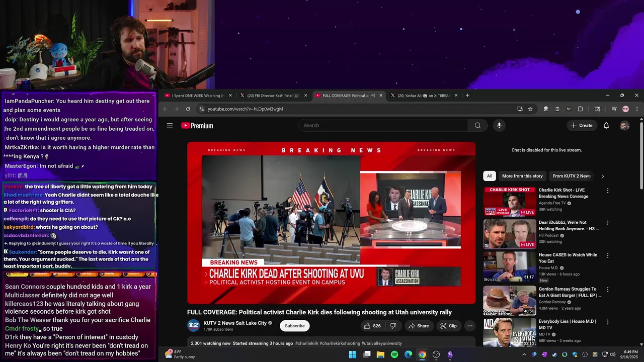This screenshot has width=644, height=362.
Task: Open KUTV 2 News channel avatar
Action: point(193,326)
